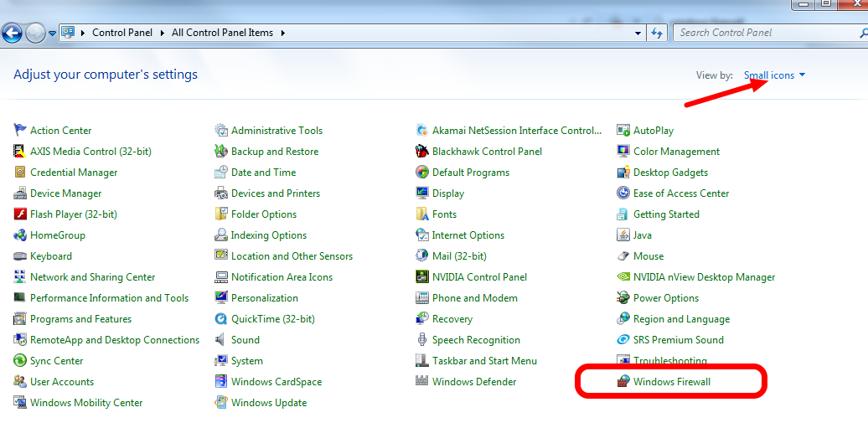Open the Power Options icon
The width and height of the screenshot is (868, 428).
(x=623, y=298)
